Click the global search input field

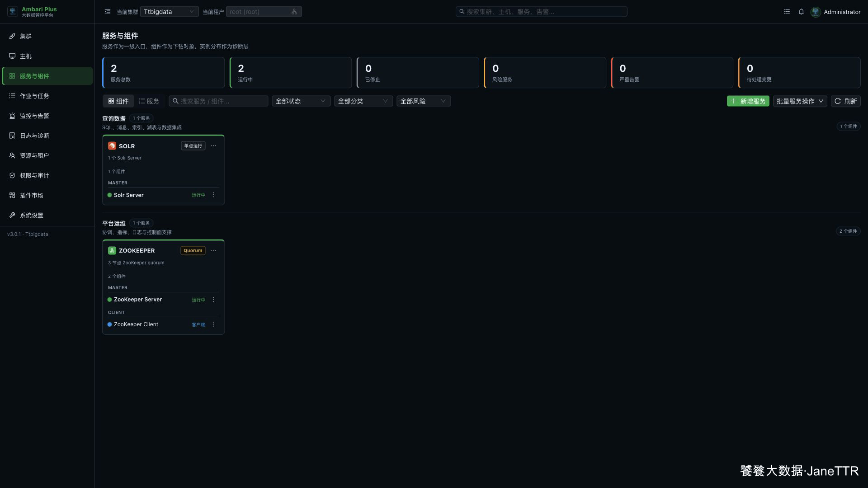coord(541,12)
